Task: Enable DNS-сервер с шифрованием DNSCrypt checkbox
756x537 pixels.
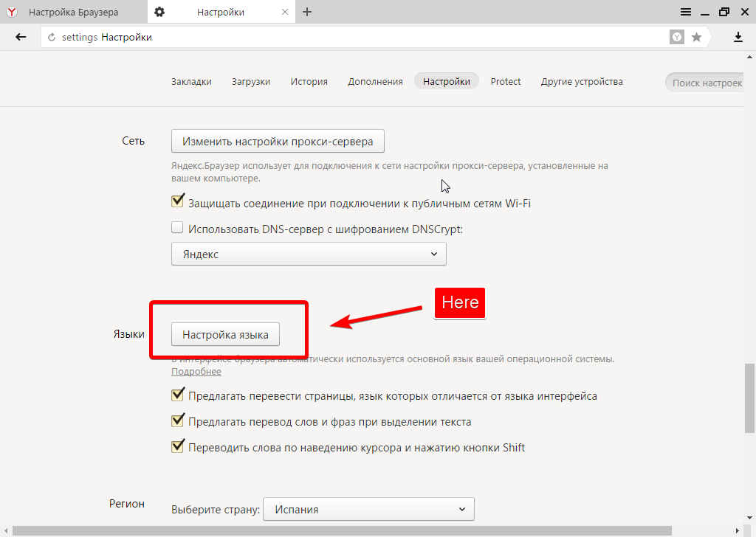Action: [177, 227]
